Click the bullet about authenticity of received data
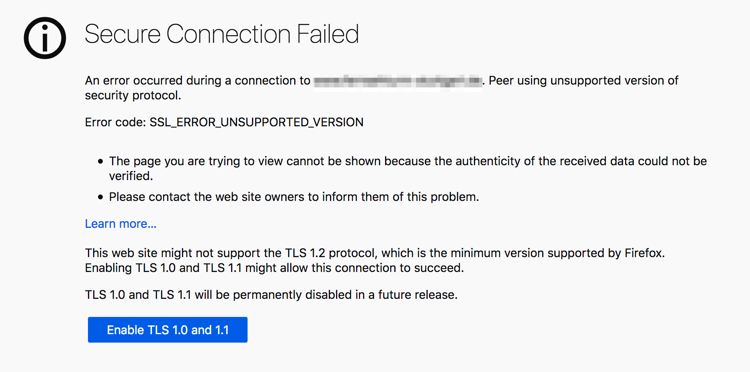The image size is (750, 372). pyautogui.click(x=408, y=168)
